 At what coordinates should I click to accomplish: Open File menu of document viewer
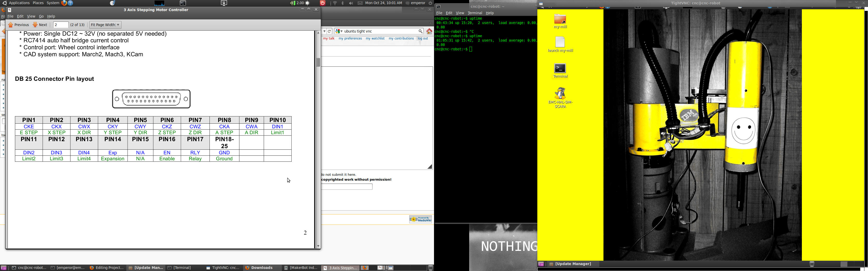[x=10, y=17]
